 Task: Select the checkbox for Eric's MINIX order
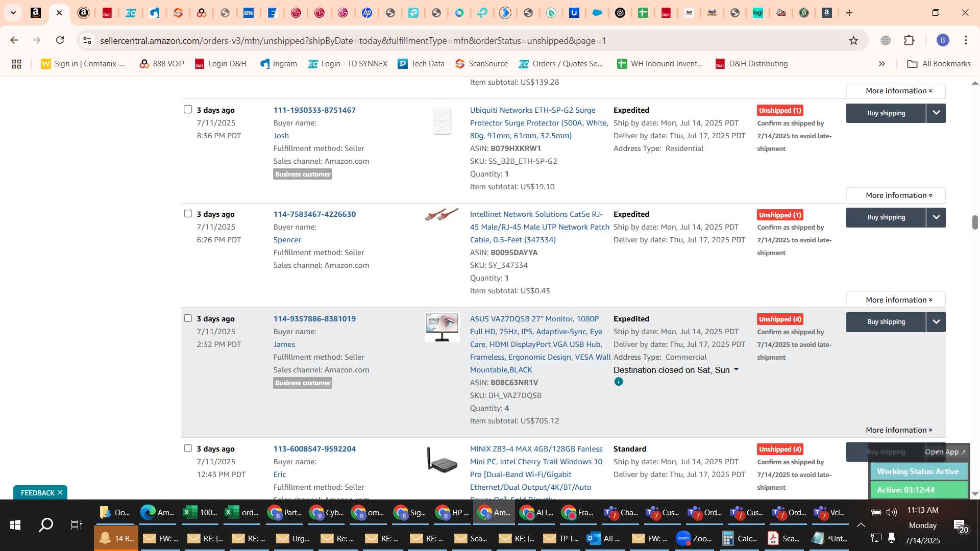coord(188,448)
